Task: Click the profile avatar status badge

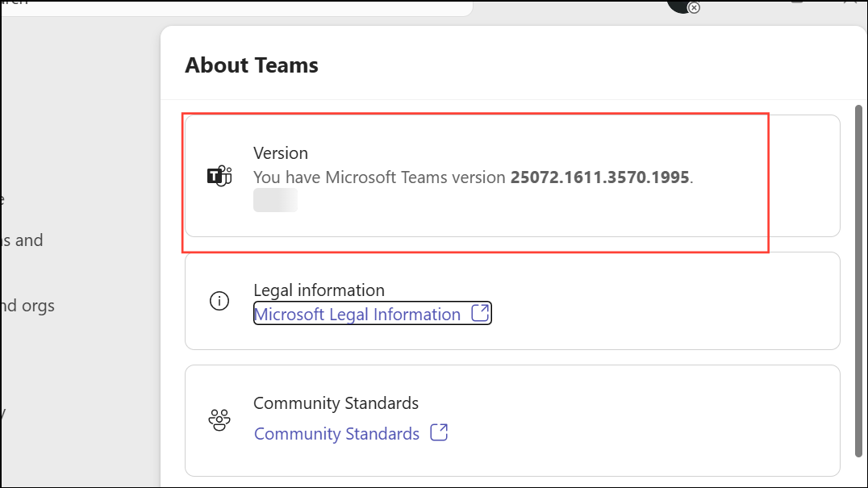Action: click(694, 8)
